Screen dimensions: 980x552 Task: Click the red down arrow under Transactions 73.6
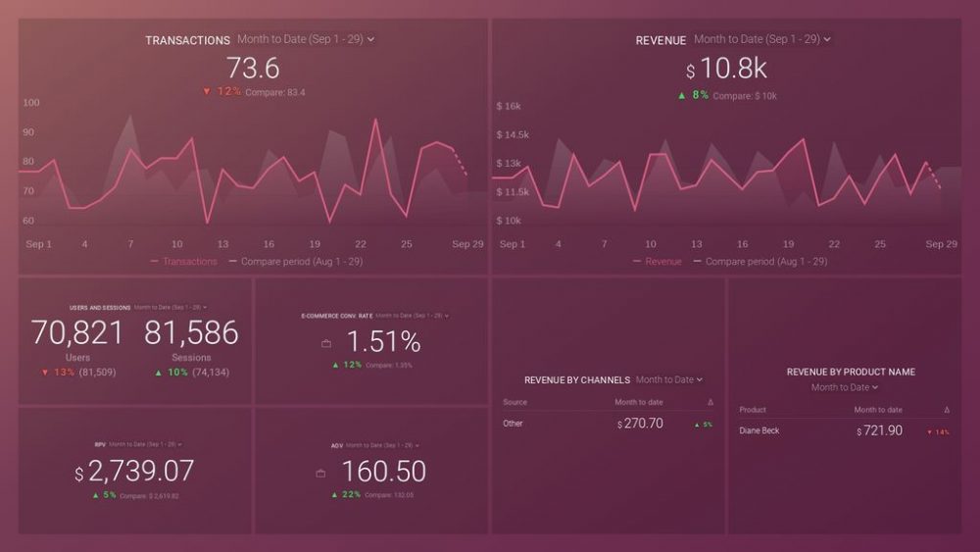coord(207,92)
